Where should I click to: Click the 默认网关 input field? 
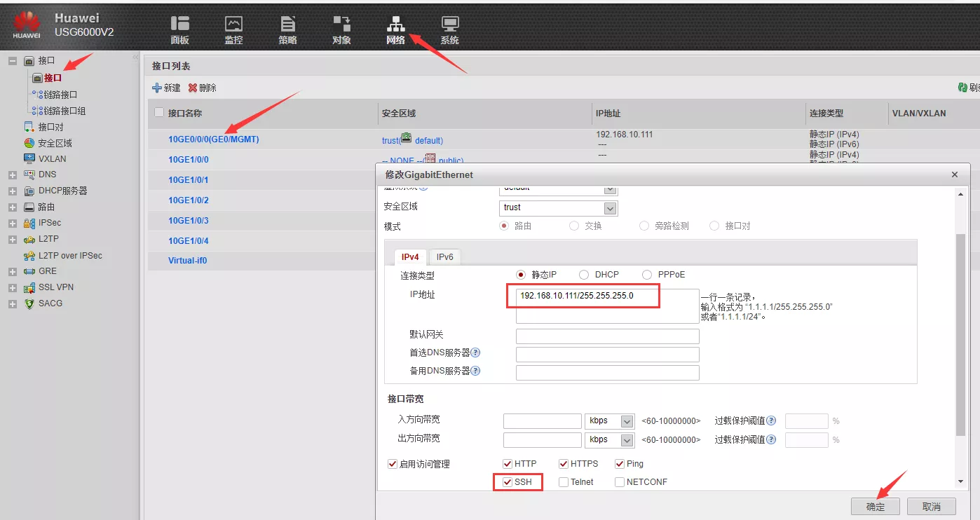(607, 336)
